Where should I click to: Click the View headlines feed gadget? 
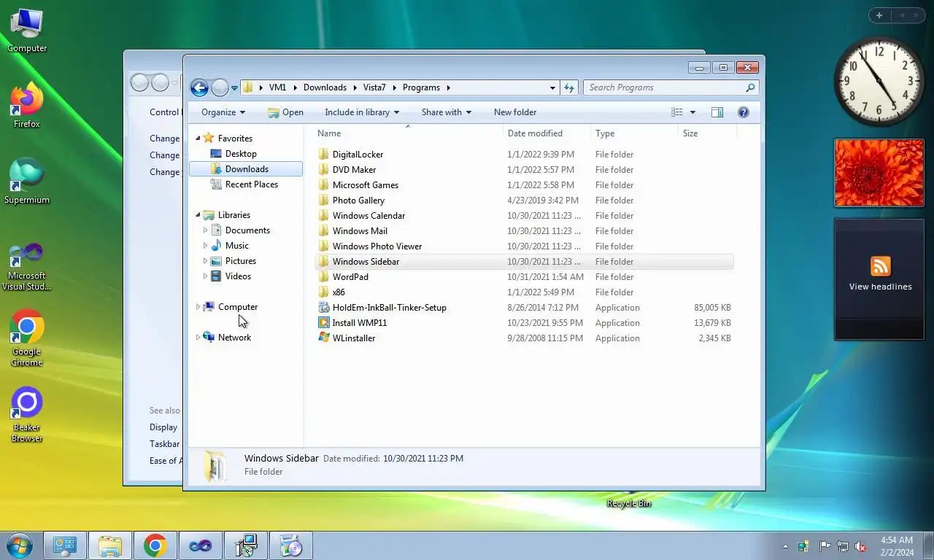(x=879, y=279)
